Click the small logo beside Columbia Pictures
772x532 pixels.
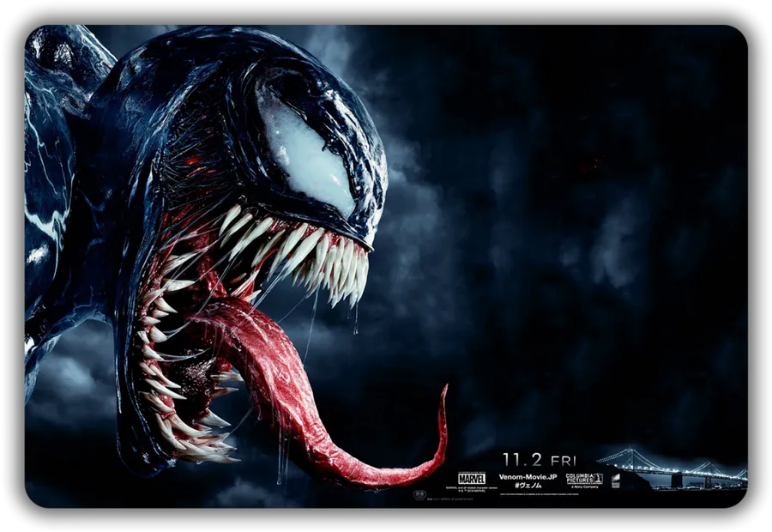tap(615, 481)
